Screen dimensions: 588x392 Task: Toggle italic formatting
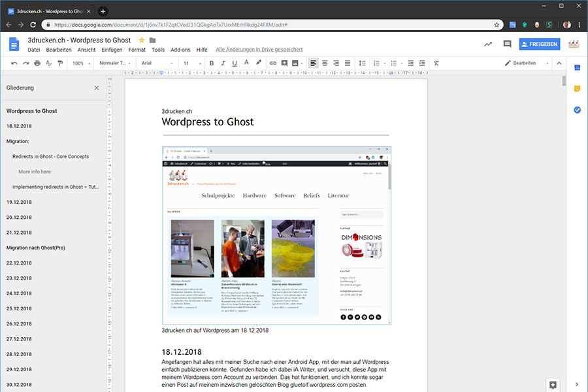223,63
